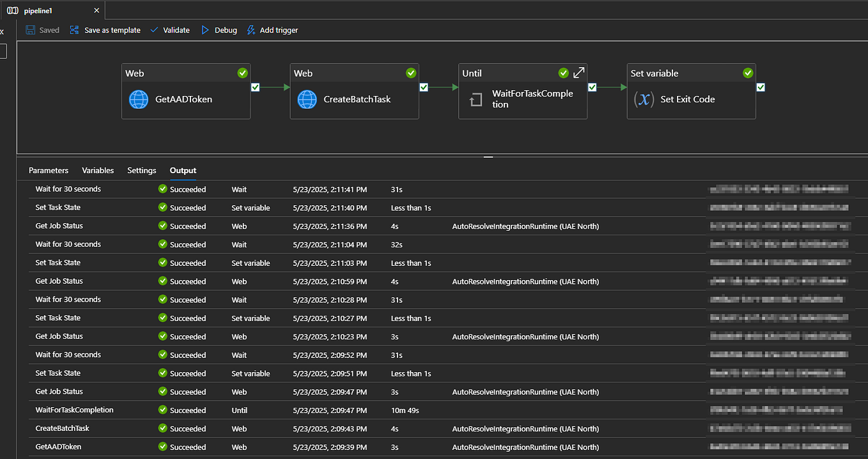Screen dimensions: 868x459
Task: Switch to the Parameters tab
Action: [x=49, y=170]
